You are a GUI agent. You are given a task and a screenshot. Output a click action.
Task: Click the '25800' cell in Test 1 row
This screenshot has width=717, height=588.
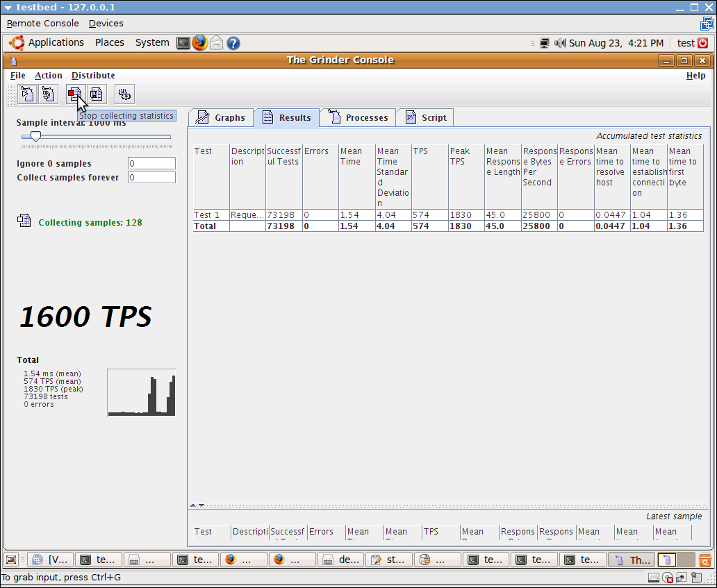click(539, 215)
